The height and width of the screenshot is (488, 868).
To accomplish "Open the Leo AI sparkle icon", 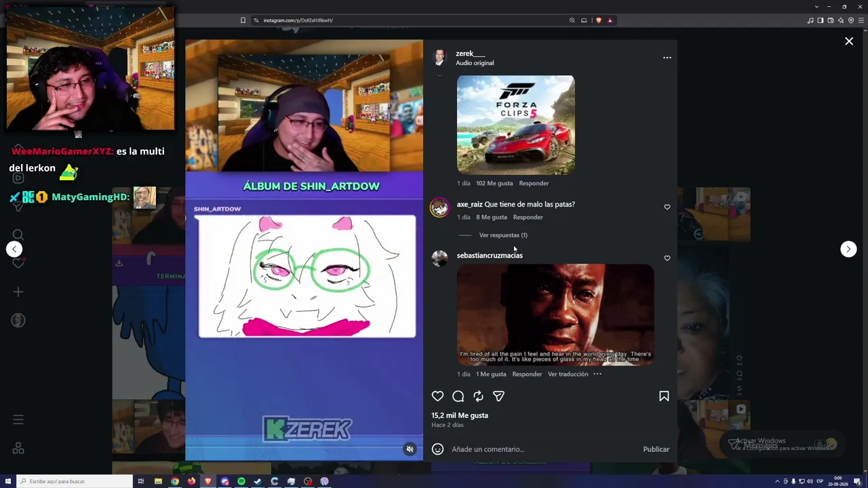I will click(841, 20).
